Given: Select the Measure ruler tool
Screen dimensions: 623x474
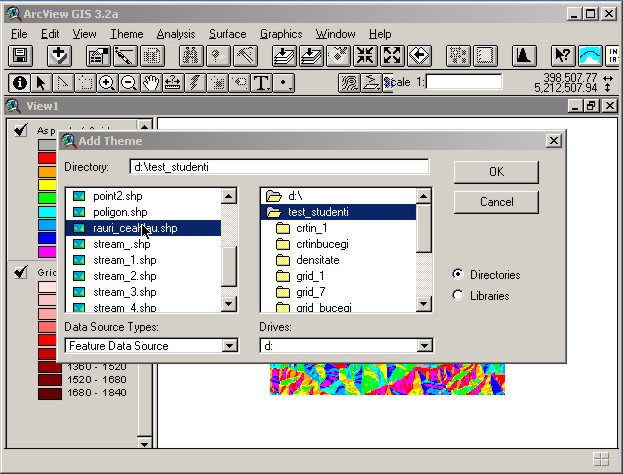Looking at the screenshot, I should pyautogui.click(x=172, y=83).
